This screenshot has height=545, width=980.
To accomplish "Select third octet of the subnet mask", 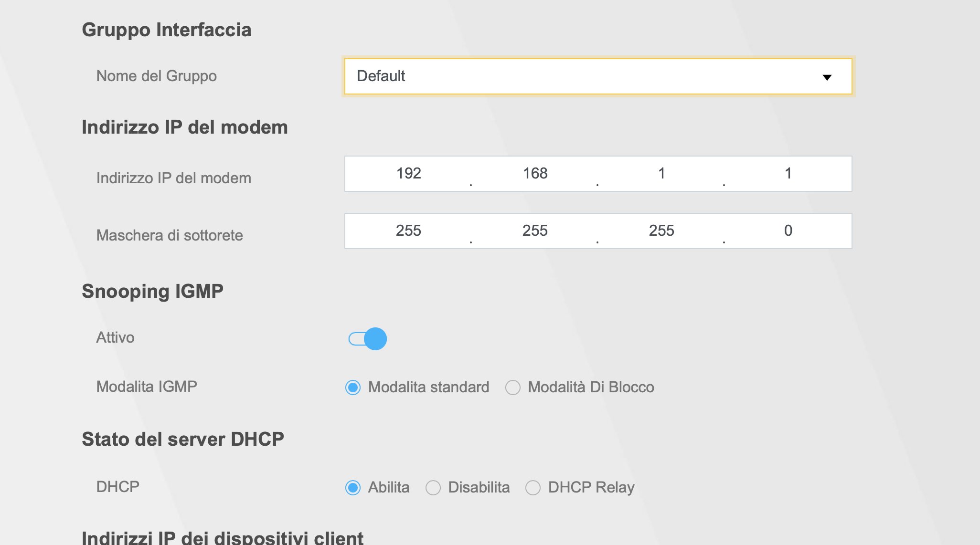I will [x=661, y=231].
